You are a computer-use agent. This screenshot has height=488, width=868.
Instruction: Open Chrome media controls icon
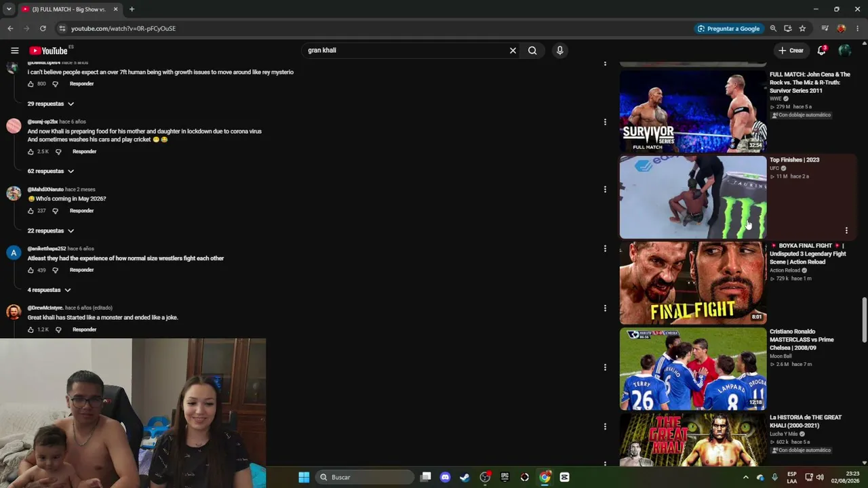point(825,28)
